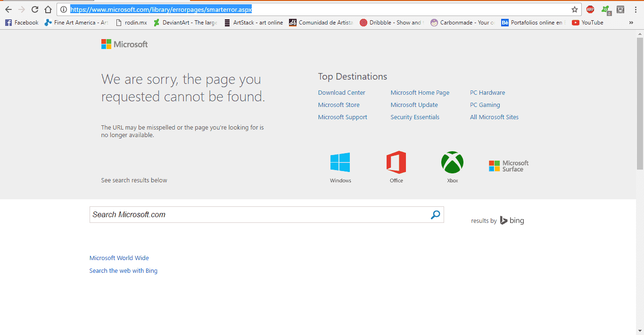The width and height of the screenshot is (644, 335).
Task: Follow the Microsoft Store link
Action: point(339,105)
